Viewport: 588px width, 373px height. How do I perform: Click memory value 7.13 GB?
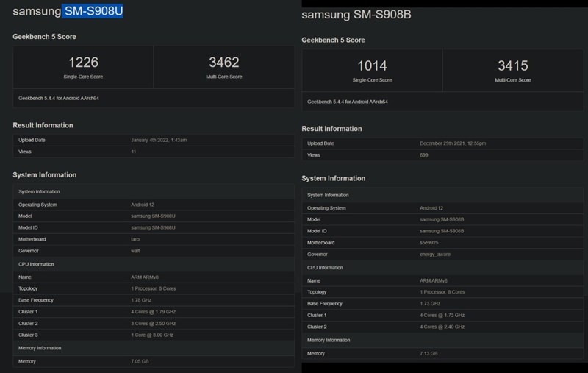429,353
